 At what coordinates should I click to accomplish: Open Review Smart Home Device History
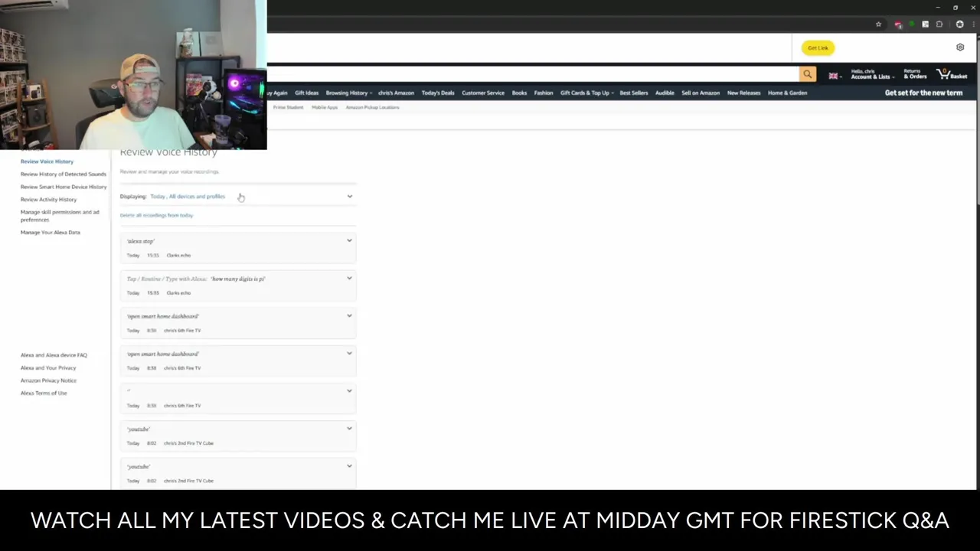coord(64,187)
